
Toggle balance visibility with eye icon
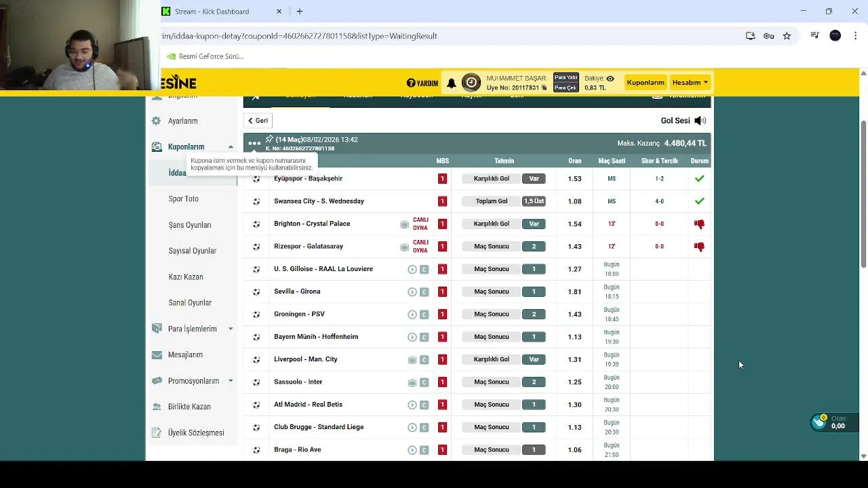point(610,79)
